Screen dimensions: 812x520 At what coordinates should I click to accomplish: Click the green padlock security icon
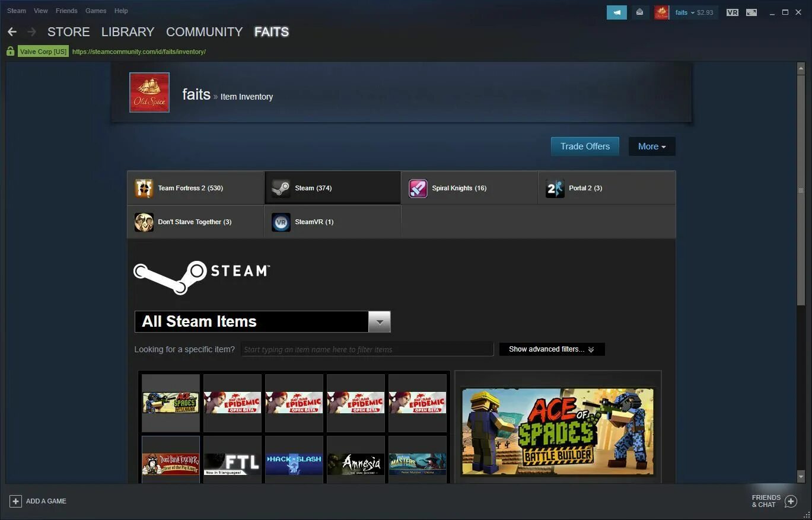tap(10, 52)
